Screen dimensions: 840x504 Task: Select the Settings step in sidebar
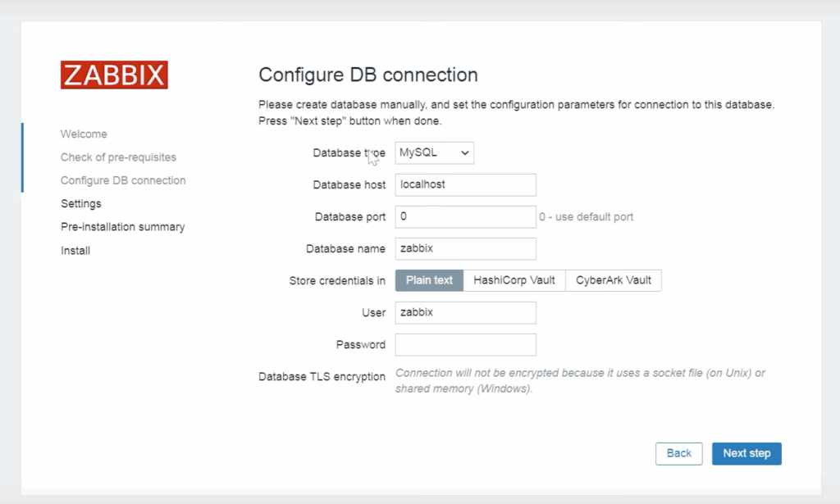click(x=81, y=204)
